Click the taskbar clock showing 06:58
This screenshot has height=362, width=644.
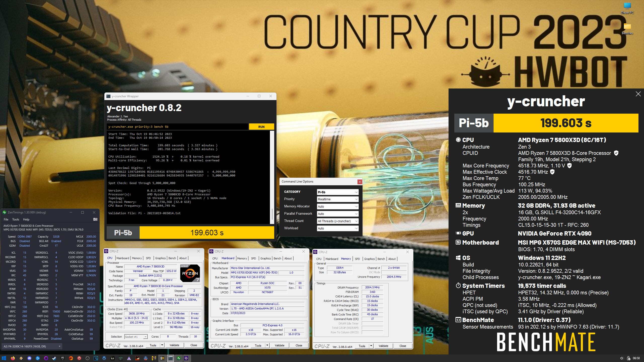636,358
